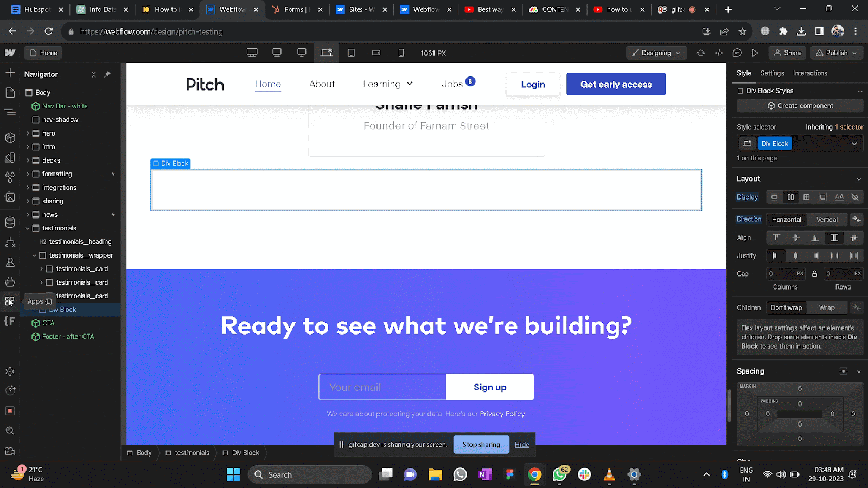This screenshot has height=488, width=868.
Task: Open the Designing mode dropdown
Action: [656, 53]
